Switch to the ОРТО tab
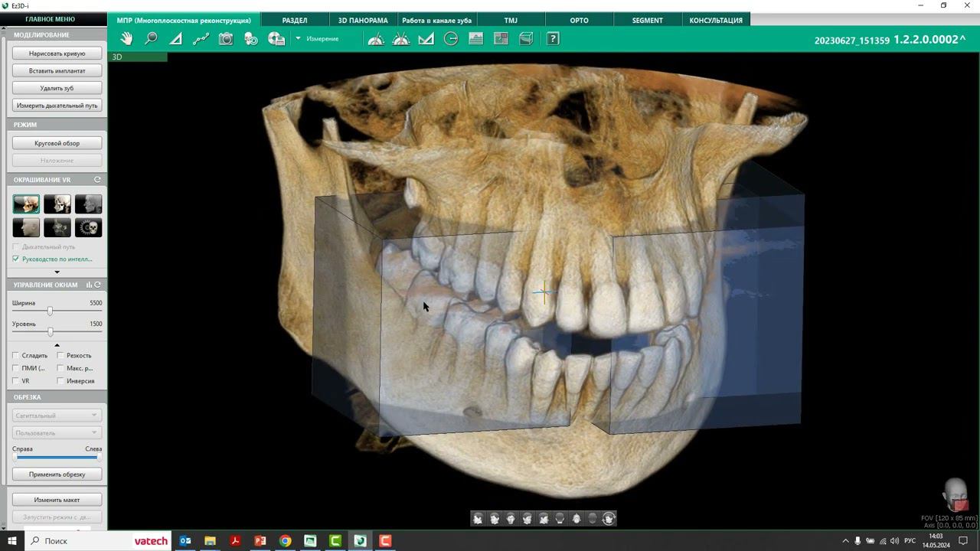 point(580,20)
